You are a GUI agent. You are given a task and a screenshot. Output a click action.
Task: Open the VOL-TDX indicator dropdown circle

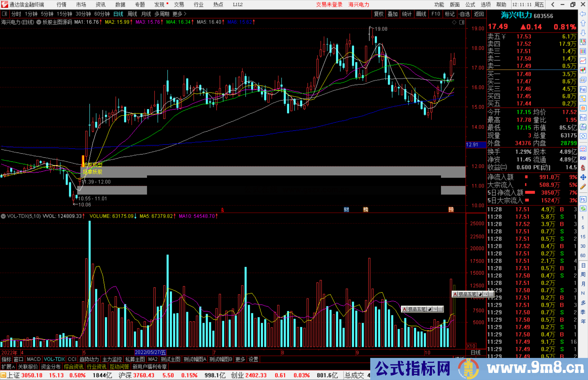pos(3,216)
